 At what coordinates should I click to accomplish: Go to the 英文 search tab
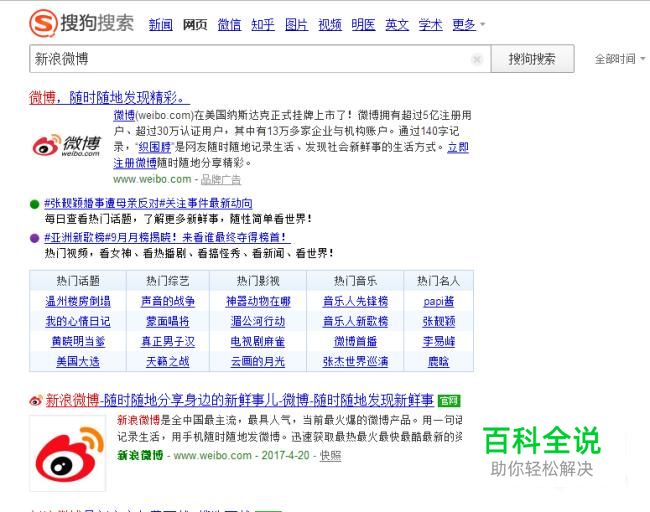(x=397, y=25)
